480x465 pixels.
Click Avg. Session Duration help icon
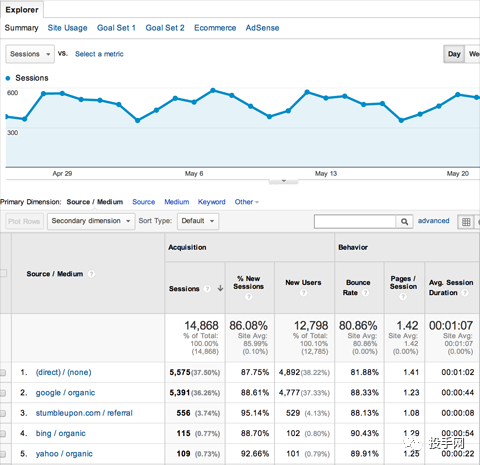465,293
